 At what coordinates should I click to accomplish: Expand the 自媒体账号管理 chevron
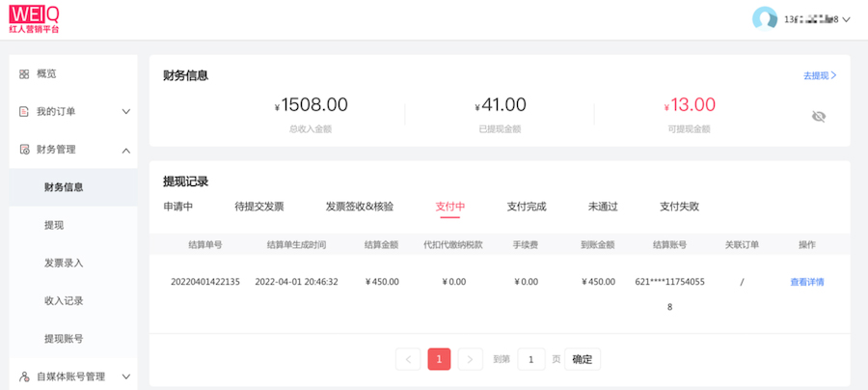(x=125, y=376)
